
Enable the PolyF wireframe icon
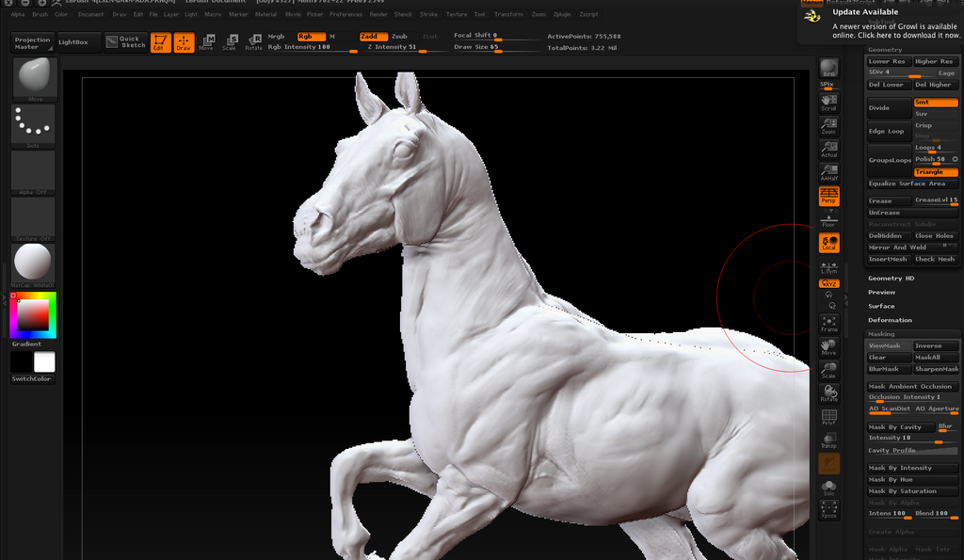pyautogui.click(x=828, y=417)
